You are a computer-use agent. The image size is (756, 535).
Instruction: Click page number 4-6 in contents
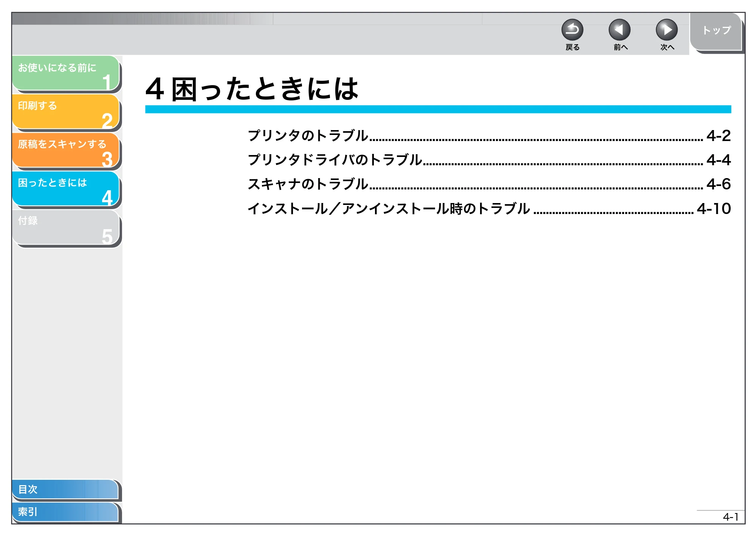tap(719, 184)
